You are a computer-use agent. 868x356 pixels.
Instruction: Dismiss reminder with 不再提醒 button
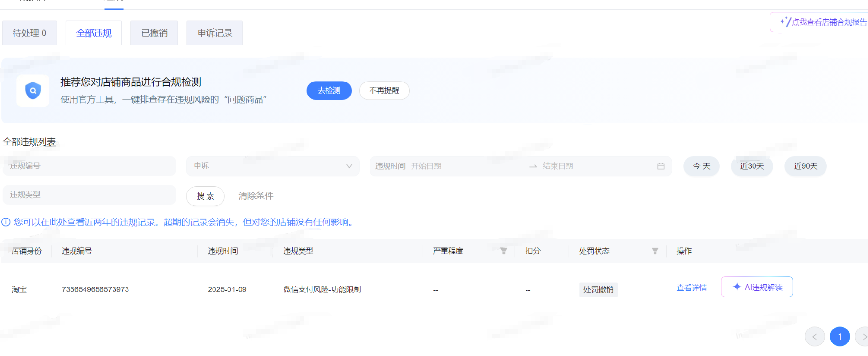384,91
